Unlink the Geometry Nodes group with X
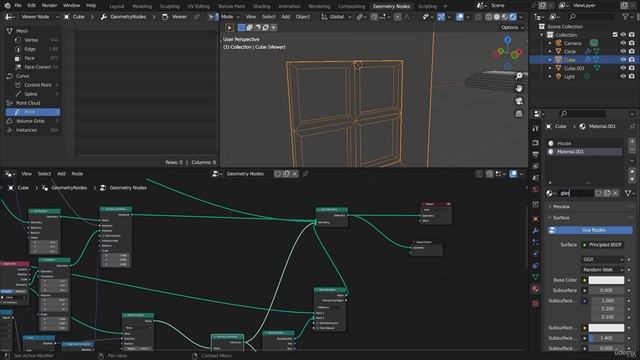The image size is (640, 360). click(x=295, y=174)
